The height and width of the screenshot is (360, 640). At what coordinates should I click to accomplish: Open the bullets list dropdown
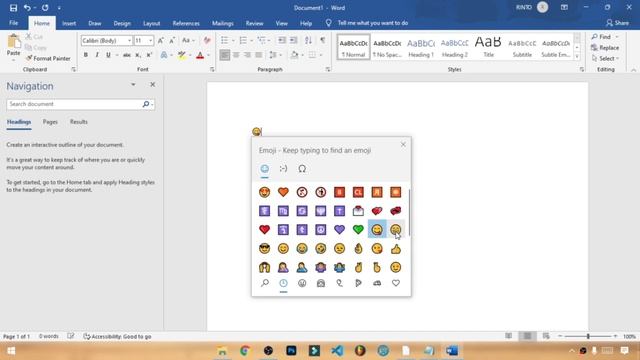[233, 40]
